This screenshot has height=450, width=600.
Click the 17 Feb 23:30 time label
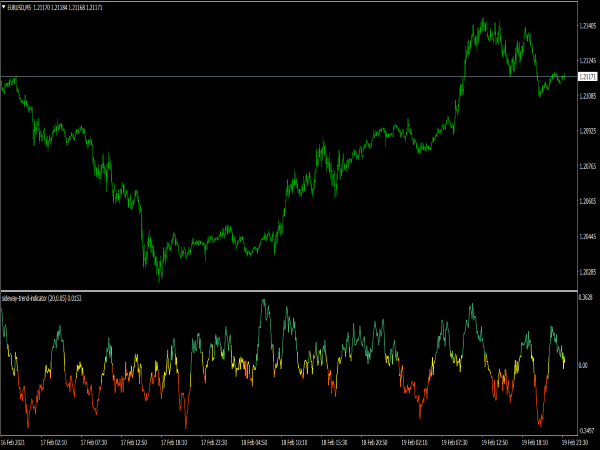214,442
